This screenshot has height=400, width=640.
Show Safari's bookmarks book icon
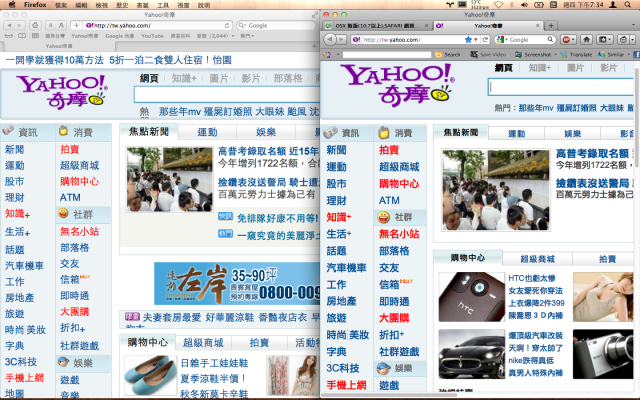point(22,36)
